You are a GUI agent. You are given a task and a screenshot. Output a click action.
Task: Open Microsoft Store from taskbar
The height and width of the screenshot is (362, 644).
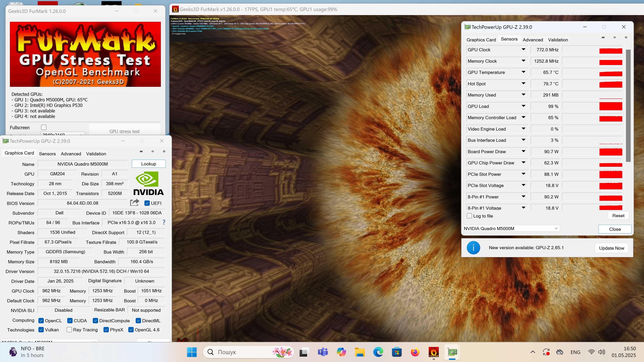[397, 352]
